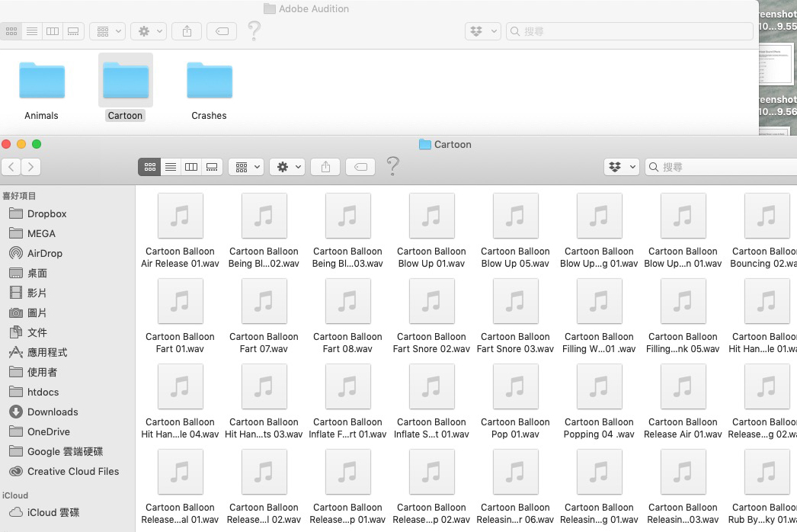The image size is (797, 532).
Task: Switch Cartoon window to gallery view
Action: click(212, 167)
